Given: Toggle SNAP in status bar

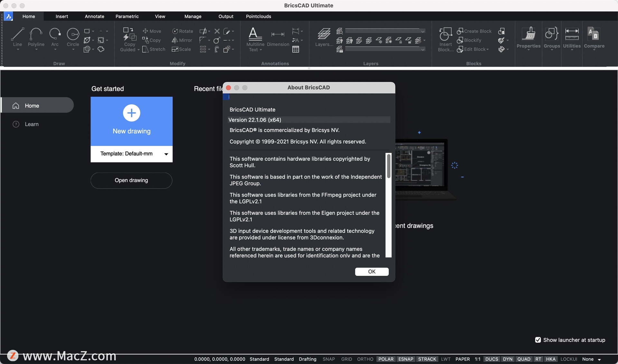Looking at the screenshot, I should coord(329,359).
